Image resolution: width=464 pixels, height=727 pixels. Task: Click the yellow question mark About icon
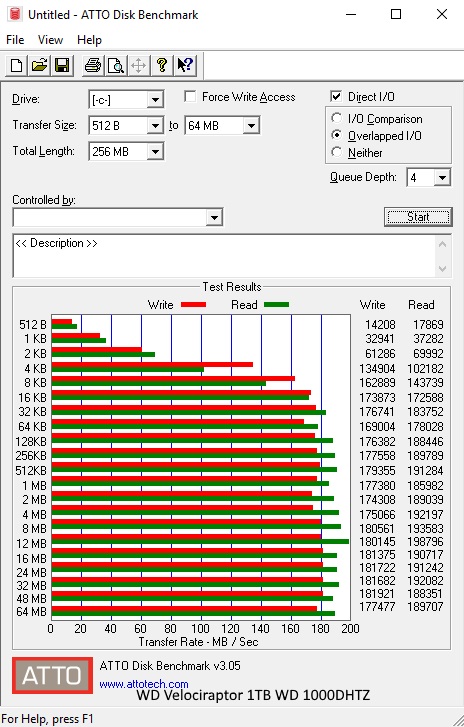161,65
